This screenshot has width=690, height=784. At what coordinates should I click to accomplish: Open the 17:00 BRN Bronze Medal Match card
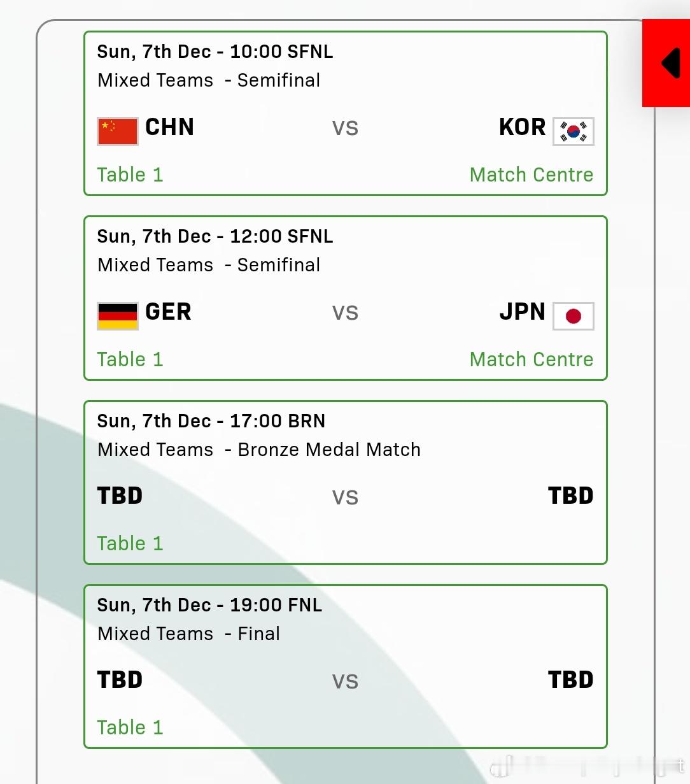coord(346,482)
